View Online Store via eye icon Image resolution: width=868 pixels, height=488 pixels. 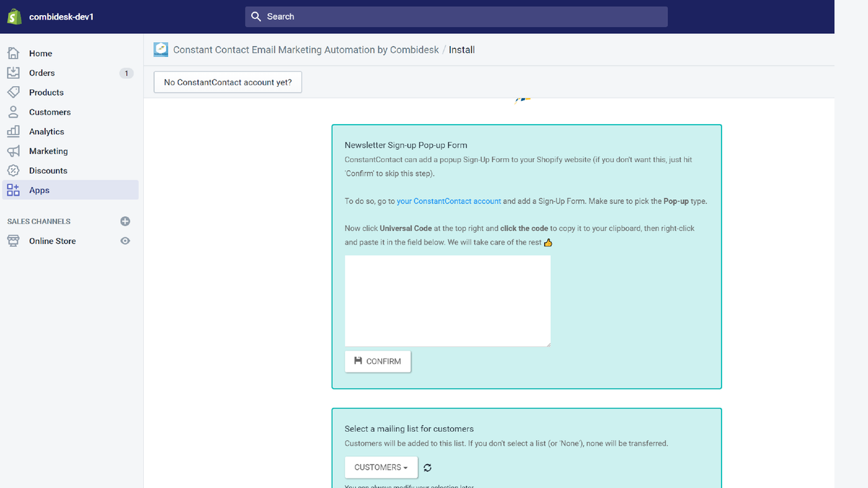tap(125, 241)
